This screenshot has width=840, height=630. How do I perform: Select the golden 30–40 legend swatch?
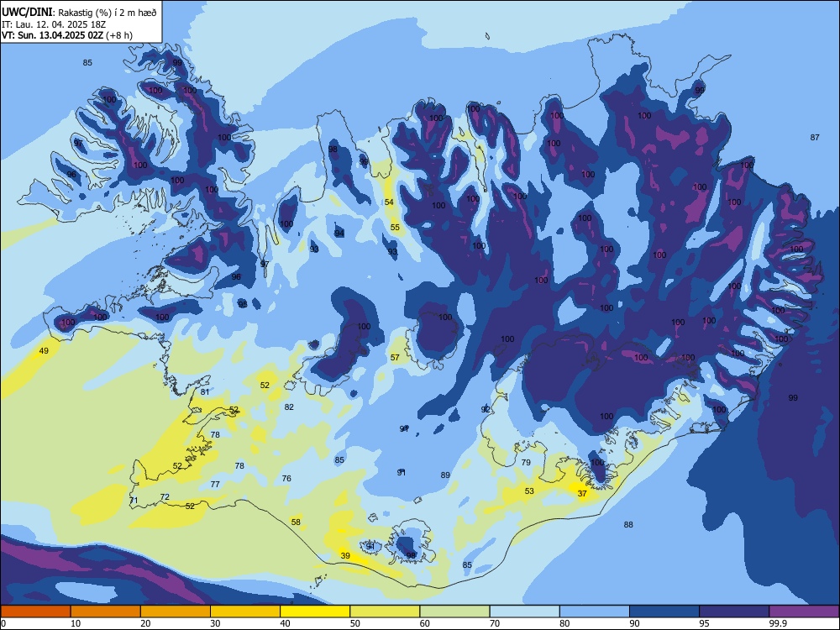coord(245,612)
